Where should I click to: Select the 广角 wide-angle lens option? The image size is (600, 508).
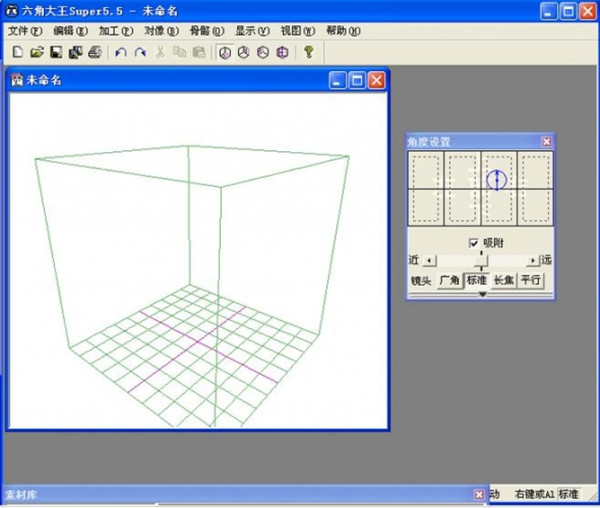450,281
